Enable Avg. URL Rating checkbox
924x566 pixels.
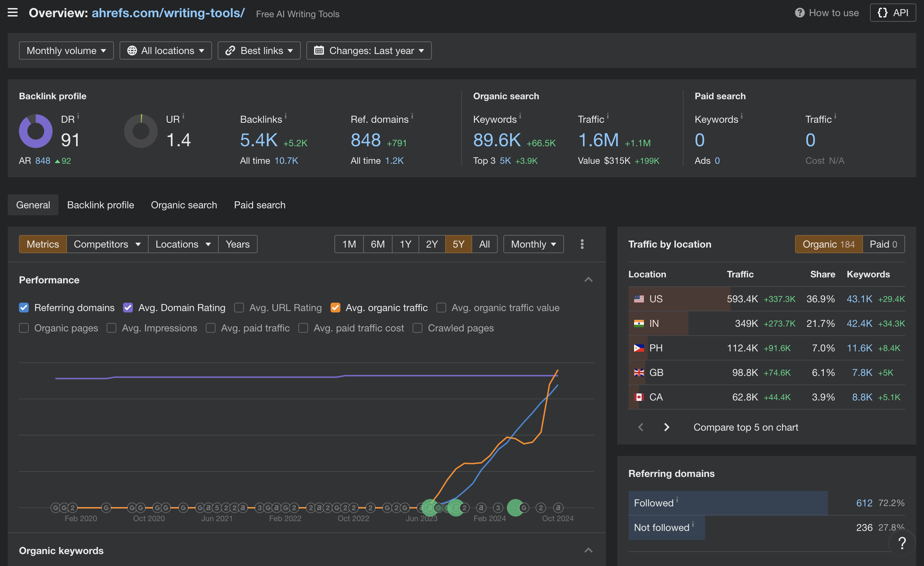tap(239, 308)
